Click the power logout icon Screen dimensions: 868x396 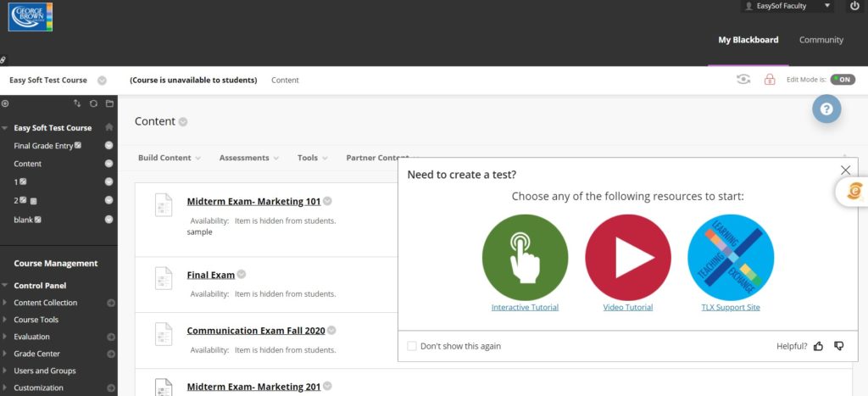pos(854,6)
